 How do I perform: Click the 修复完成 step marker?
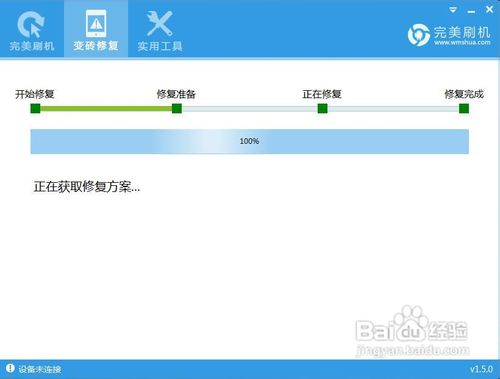point(464,108)
